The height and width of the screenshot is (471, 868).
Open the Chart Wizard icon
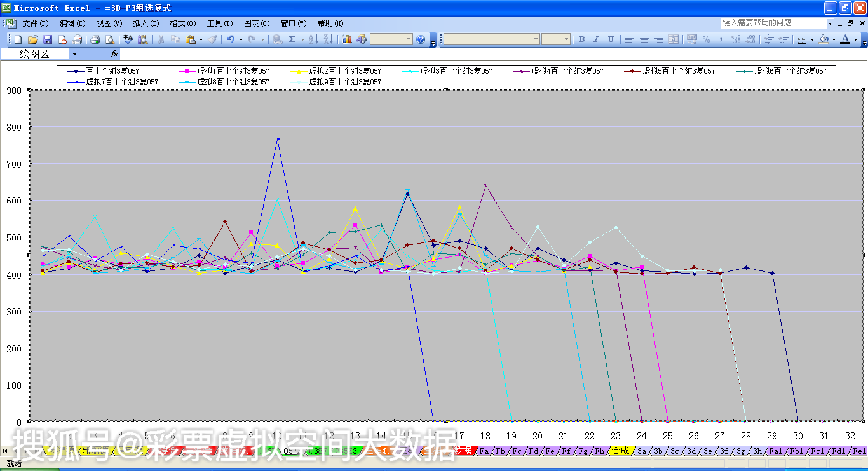point(346,39)
